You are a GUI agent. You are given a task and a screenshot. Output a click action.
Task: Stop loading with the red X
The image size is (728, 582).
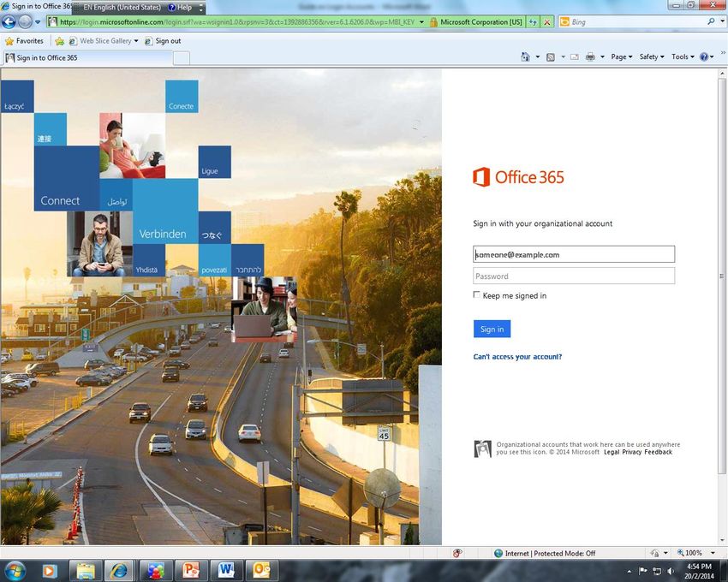[x=547, y=21]
